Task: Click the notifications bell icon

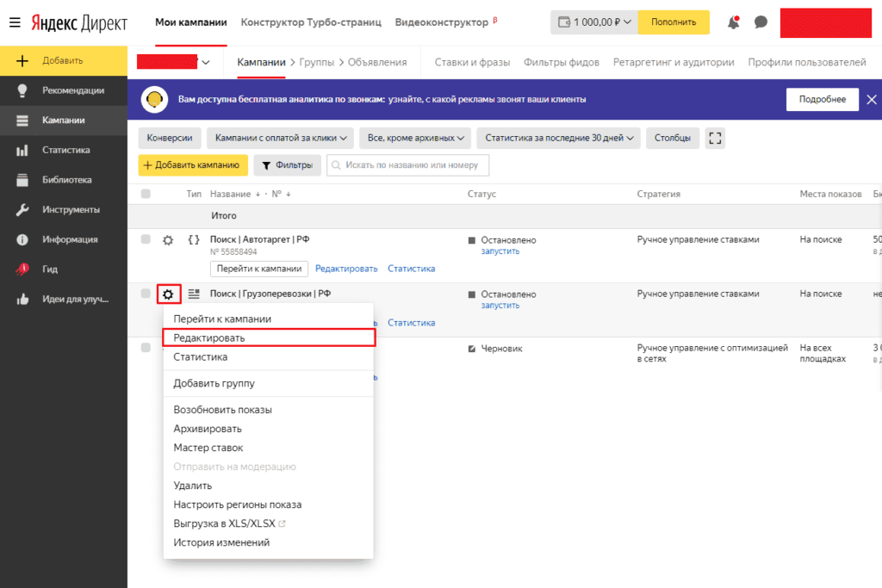Action: 734,22
